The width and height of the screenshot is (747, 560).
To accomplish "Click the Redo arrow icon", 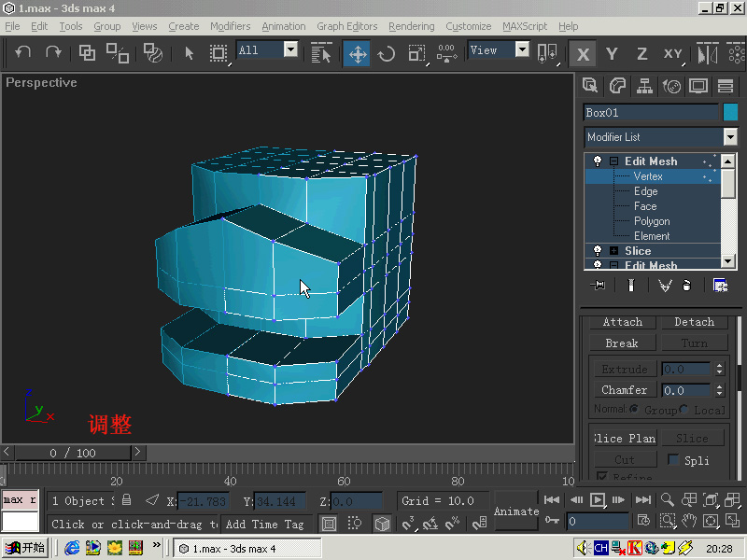I will (x=53, y=52).
